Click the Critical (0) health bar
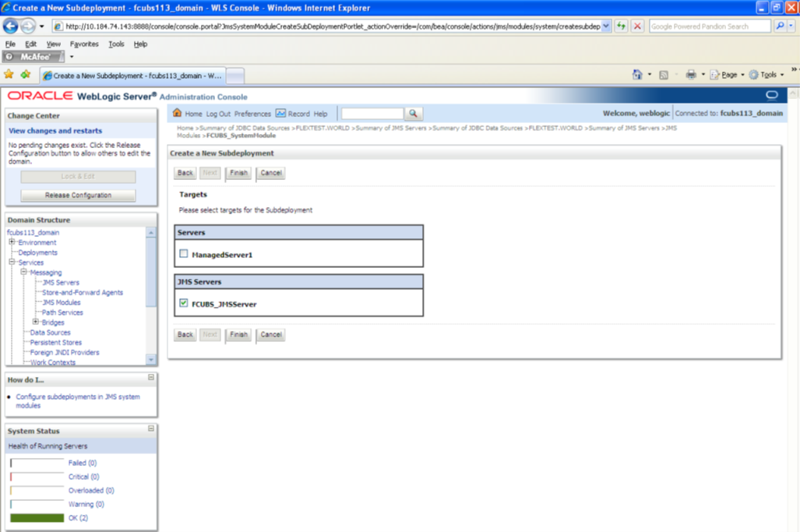The height and width of the screenshot is (532, 800). click(x=37, y=477)
